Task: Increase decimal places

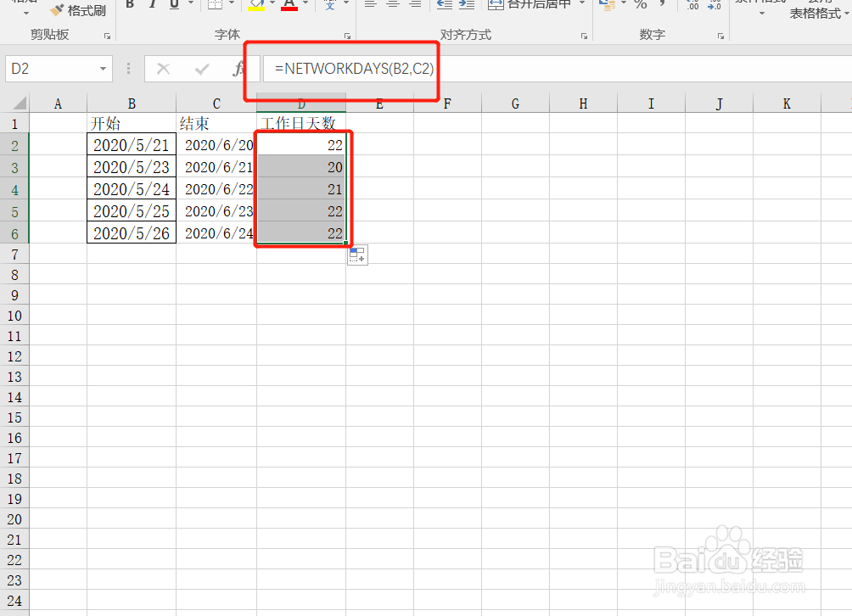Action: click(x=692, y=5)
